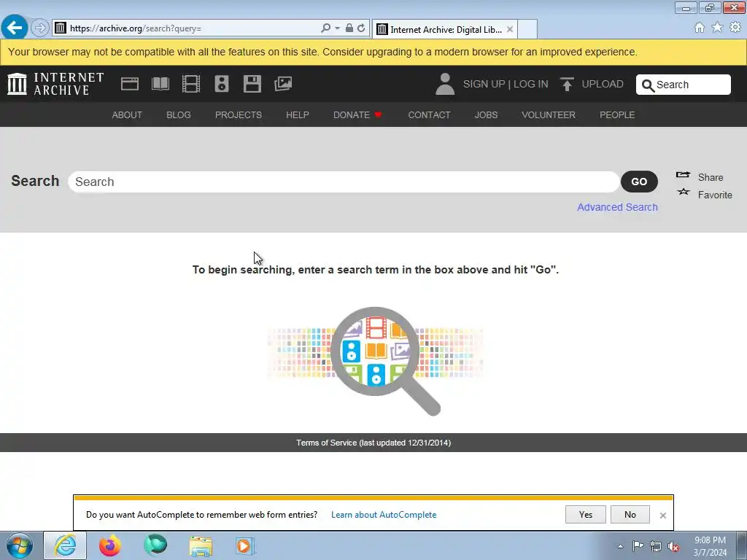The height and width of the screenshot is (560, 747).
Task: Click Yes on the AutoComplete prompt
Action: (x=586, y=514)
